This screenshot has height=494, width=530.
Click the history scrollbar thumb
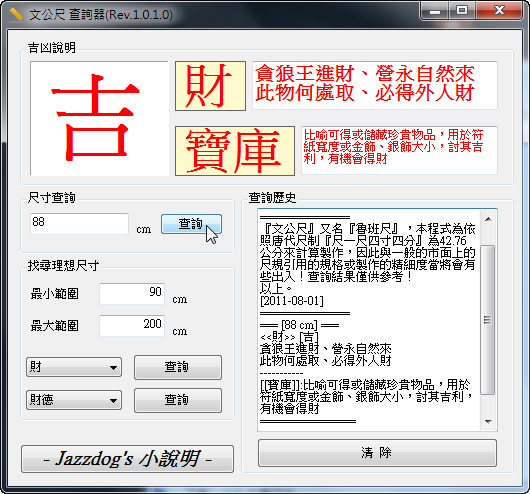(487, 320)
